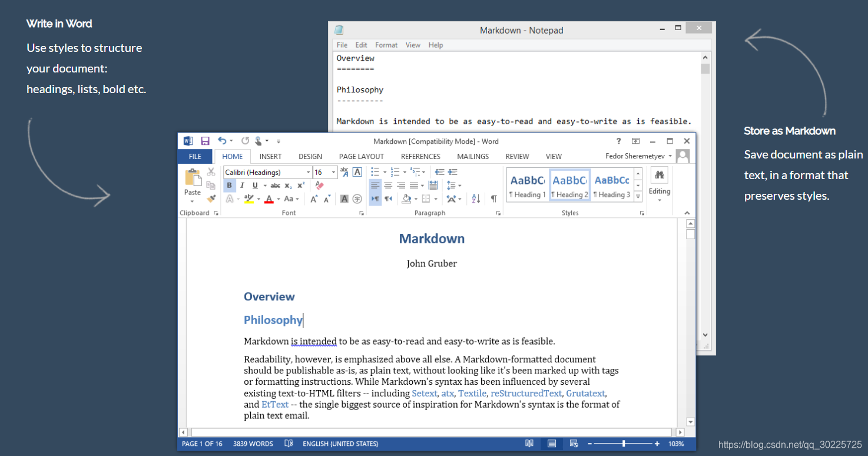Open the FILE tab
This screenshot has width=868, height=456.
click(195, 156)
